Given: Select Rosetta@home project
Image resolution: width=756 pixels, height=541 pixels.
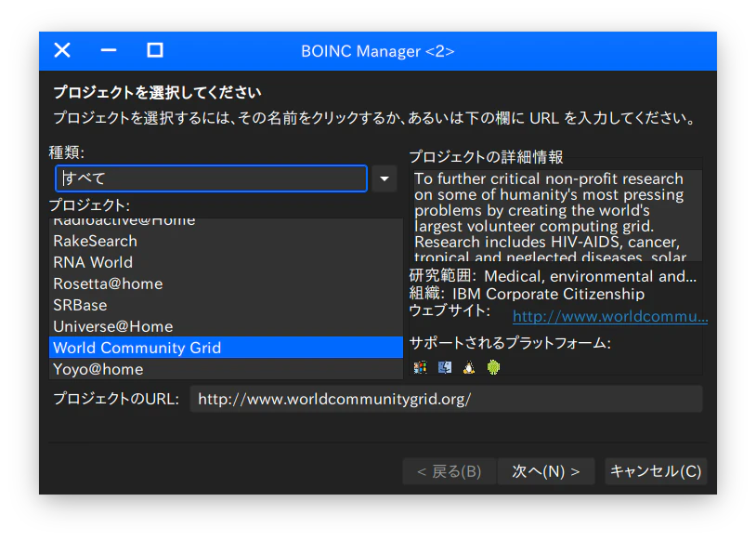Looking at the screenshot, I should tap(226, 284).
